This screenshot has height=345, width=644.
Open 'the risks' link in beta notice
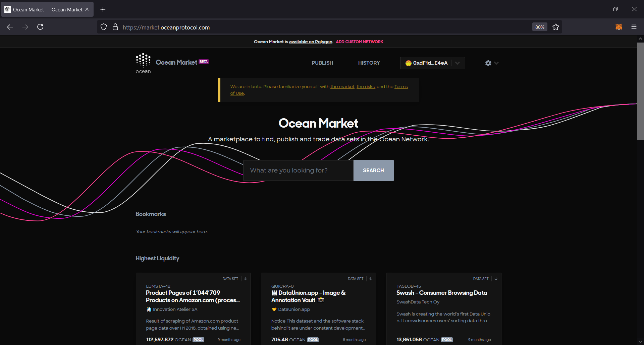click(366, 87)
